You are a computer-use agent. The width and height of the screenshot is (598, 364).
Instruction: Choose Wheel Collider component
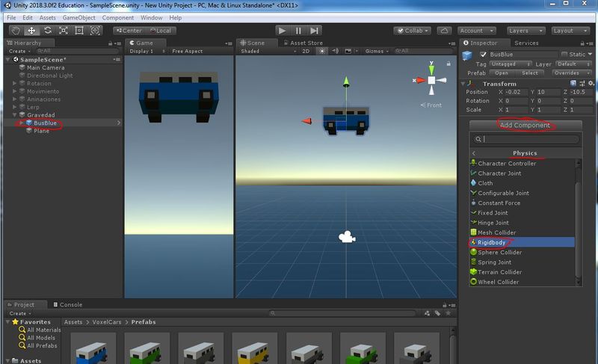pos(522,282)
